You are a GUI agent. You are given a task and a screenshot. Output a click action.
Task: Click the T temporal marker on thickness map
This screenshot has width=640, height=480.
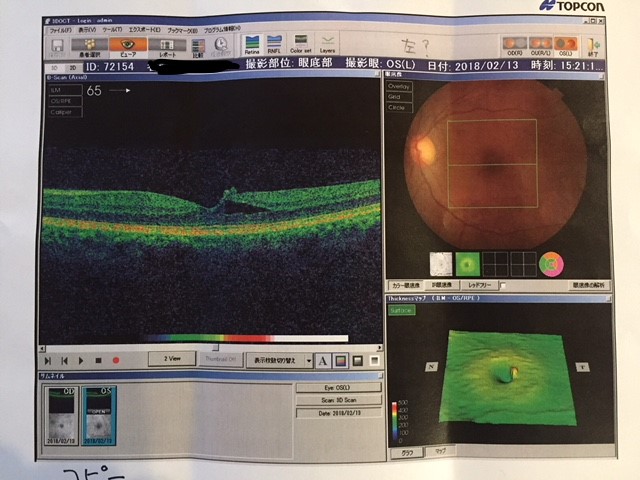pyautogui.click(x=582, y=367)
